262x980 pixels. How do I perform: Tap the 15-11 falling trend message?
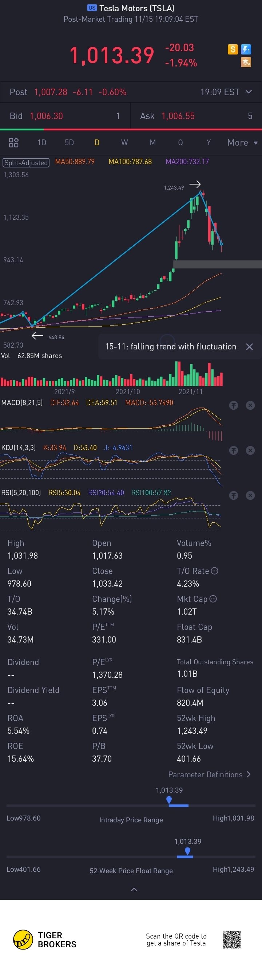(170, 347)
